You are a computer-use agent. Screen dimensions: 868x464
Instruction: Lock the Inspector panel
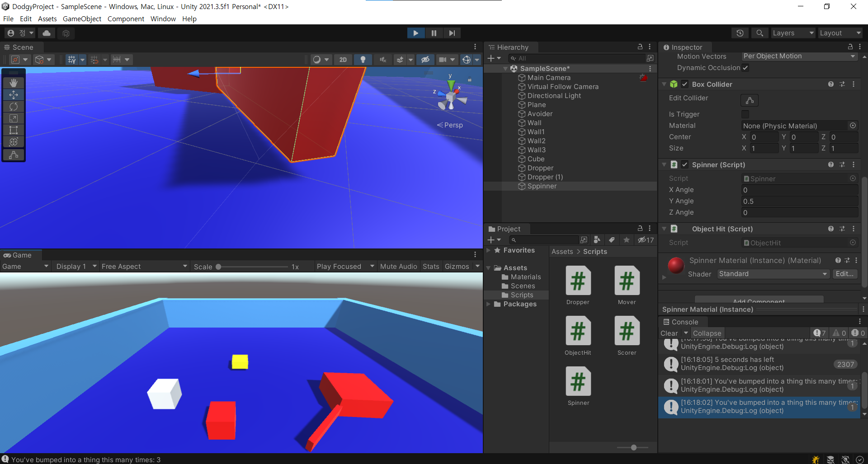tap(850, 47)
